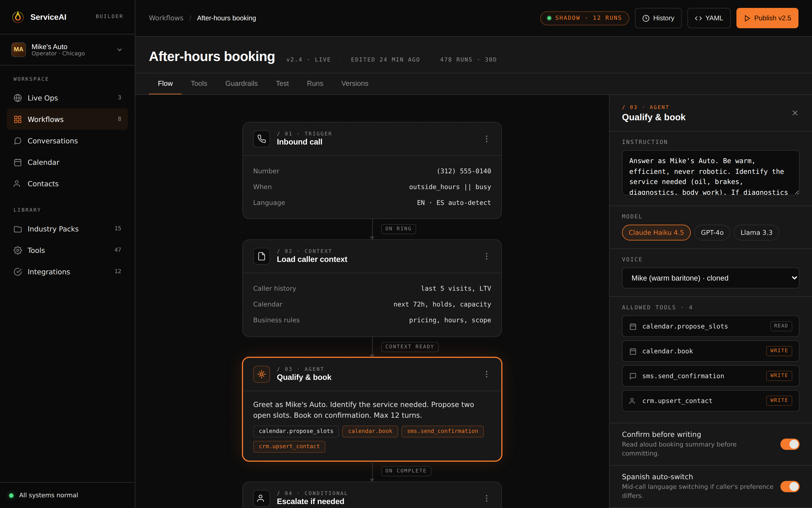Switch to the Test tab
The height and width of the screenshot is (508, 812).
(282, 84)
